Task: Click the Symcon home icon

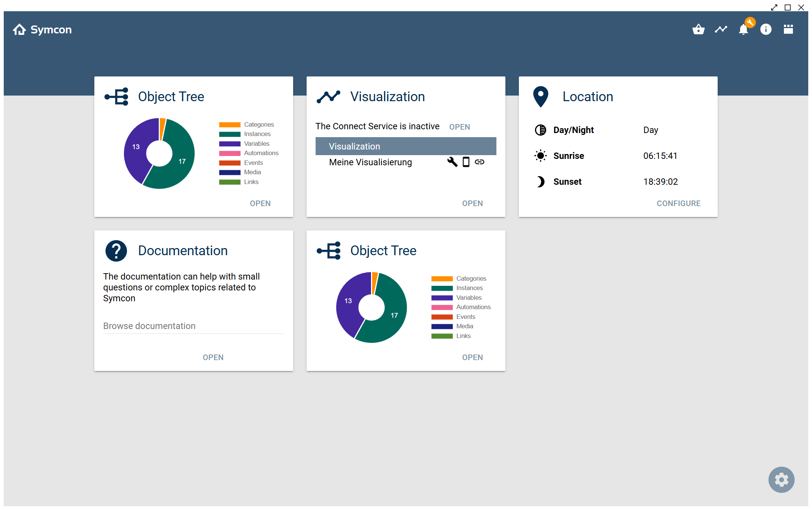Action: pos(19,30)
